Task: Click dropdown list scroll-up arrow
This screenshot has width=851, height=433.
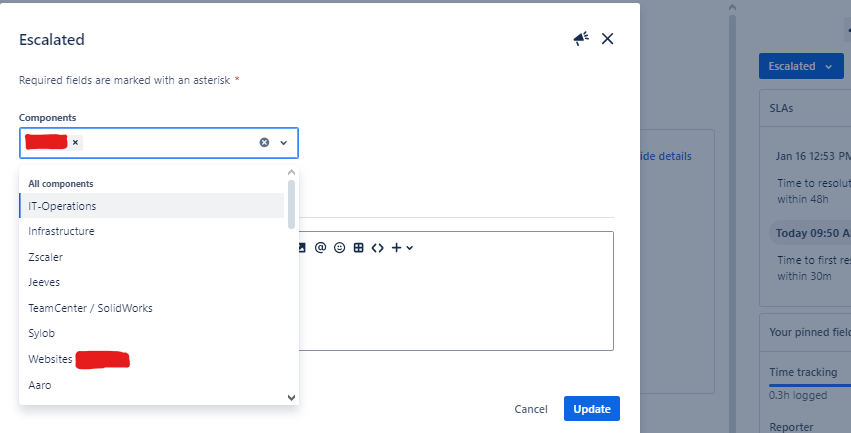Action: pyautogui.click(x=291, y=173)
